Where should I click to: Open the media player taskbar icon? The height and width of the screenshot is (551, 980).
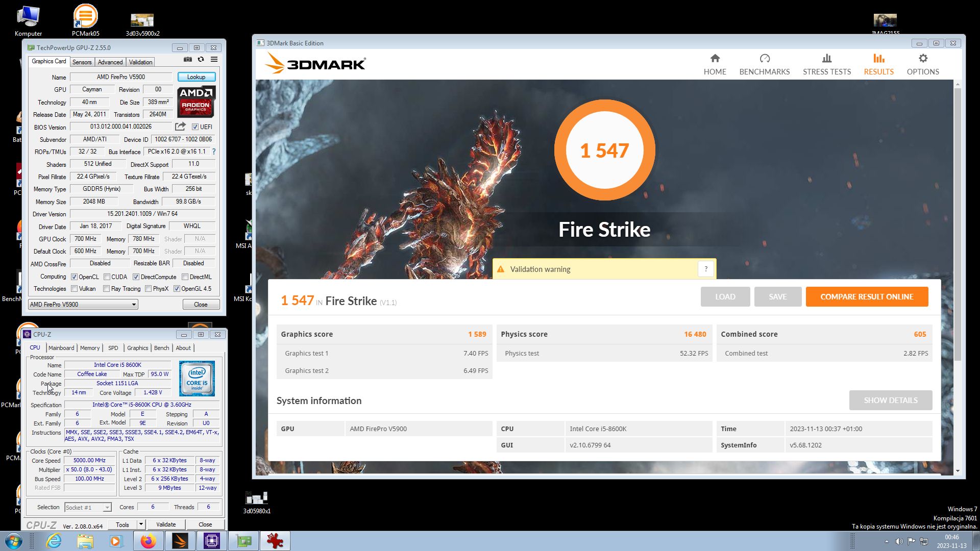[116, 541]
